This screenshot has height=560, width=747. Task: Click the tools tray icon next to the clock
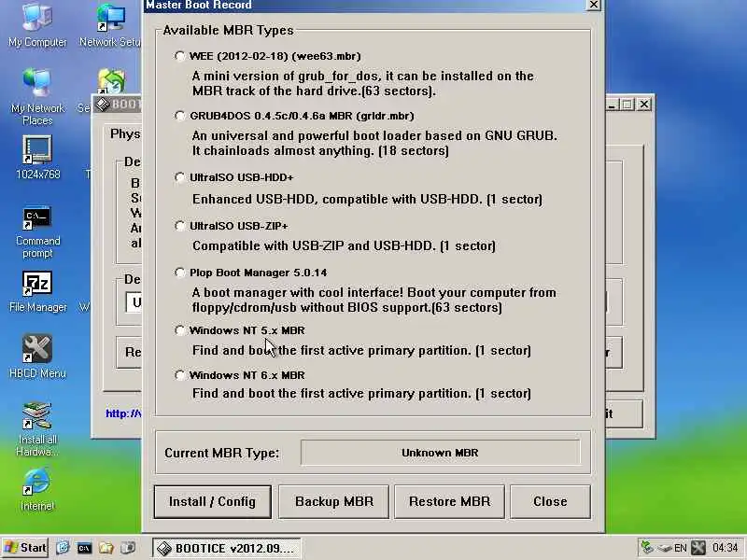click(x=698, y=548)
